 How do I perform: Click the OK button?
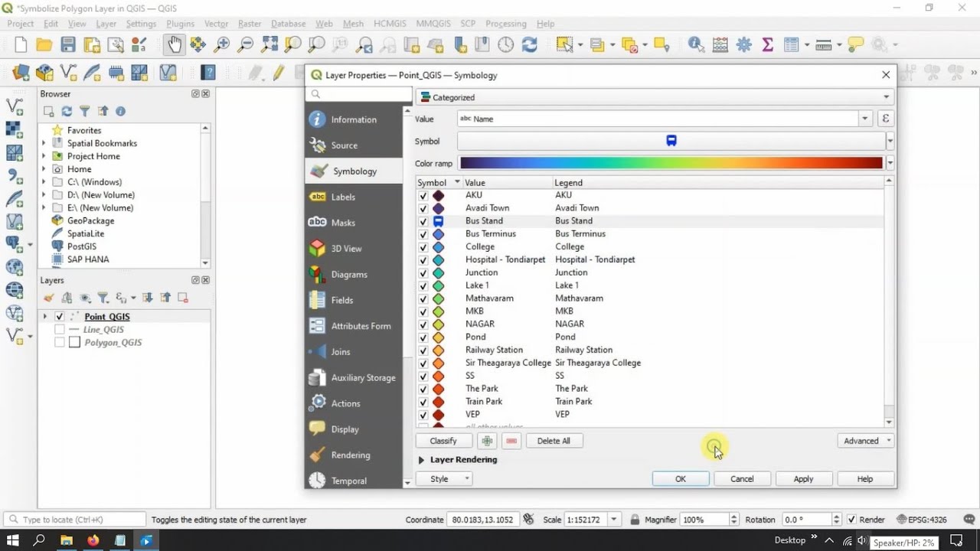click(x=681, y=479)
